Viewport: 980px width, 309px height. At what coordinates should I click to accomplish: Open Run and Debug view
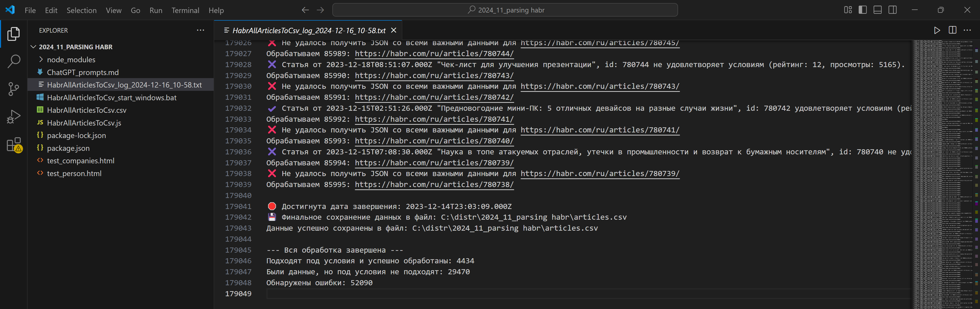(x=14, y=117)
